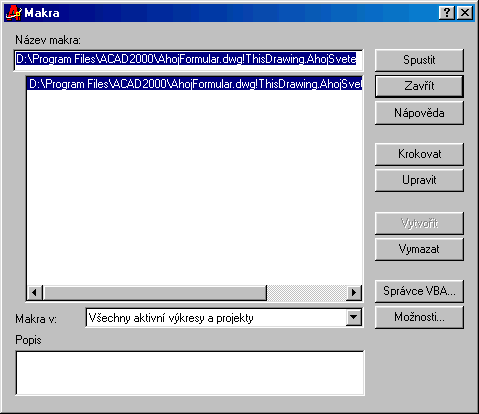Click scrollbar track right of thumb
This screenshot has height=414, width=479.
(x=307, y=293)
